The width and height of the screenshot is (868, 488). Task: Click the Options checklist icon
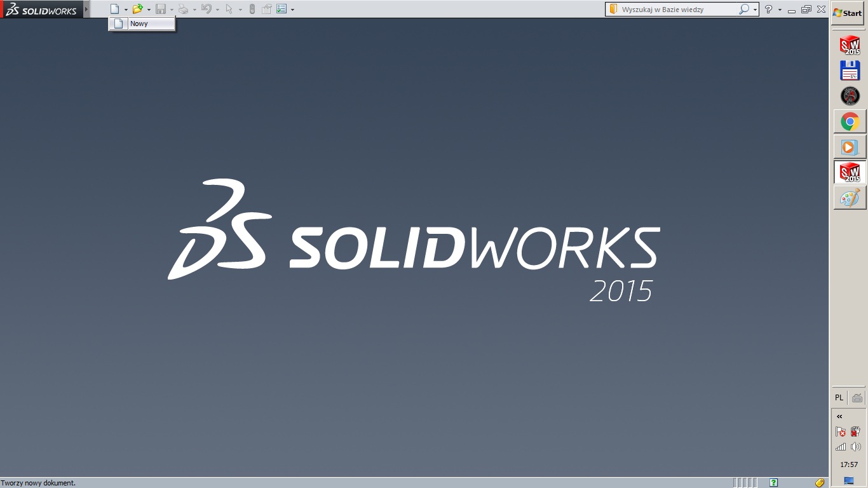(281, 9)
